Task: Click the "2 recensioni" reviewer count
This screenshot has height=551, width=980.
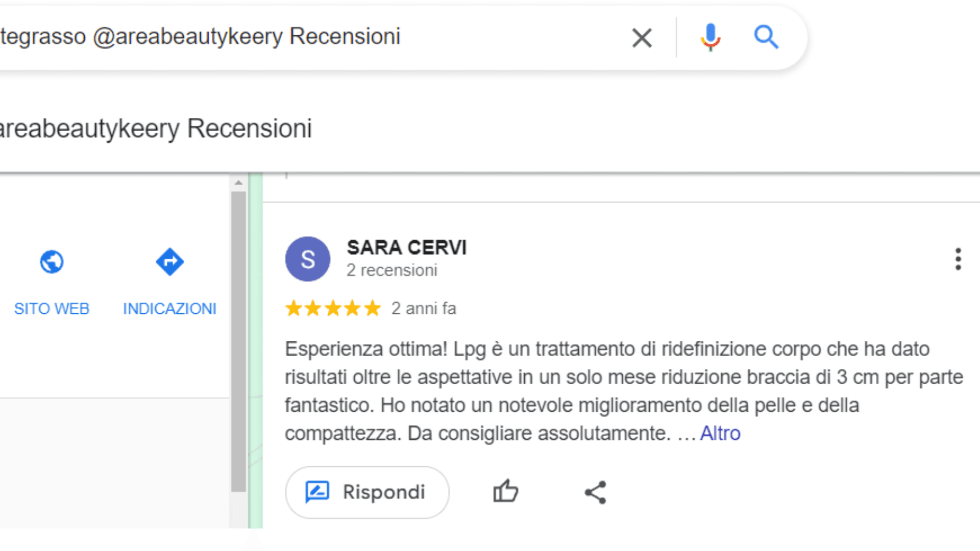Action: click(391, 270)
